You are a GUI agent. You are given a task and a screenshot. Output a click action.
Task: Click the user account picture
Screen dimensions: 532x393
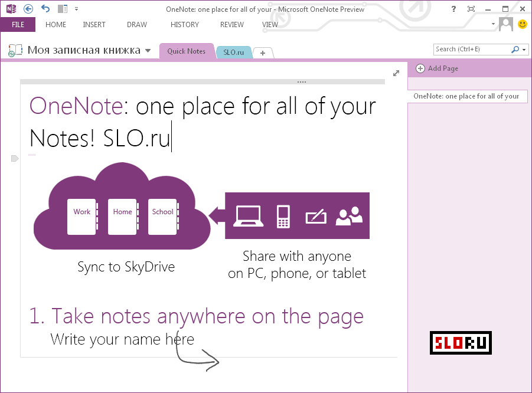tap(505, 24)
